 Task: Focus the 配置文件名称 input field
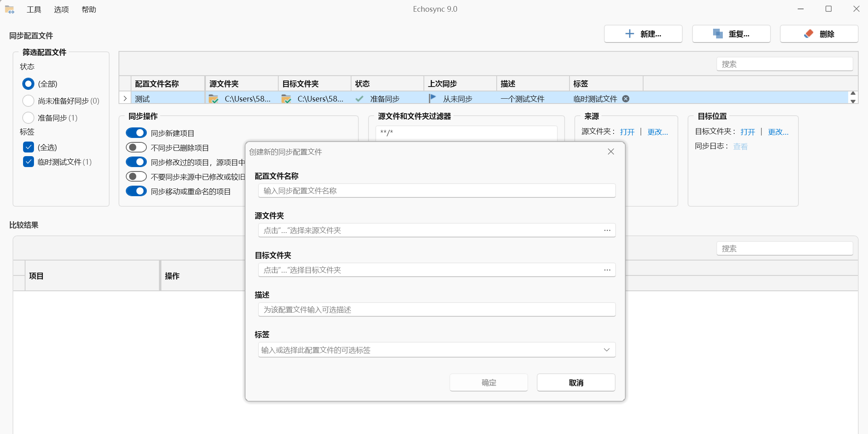point(437,191)
